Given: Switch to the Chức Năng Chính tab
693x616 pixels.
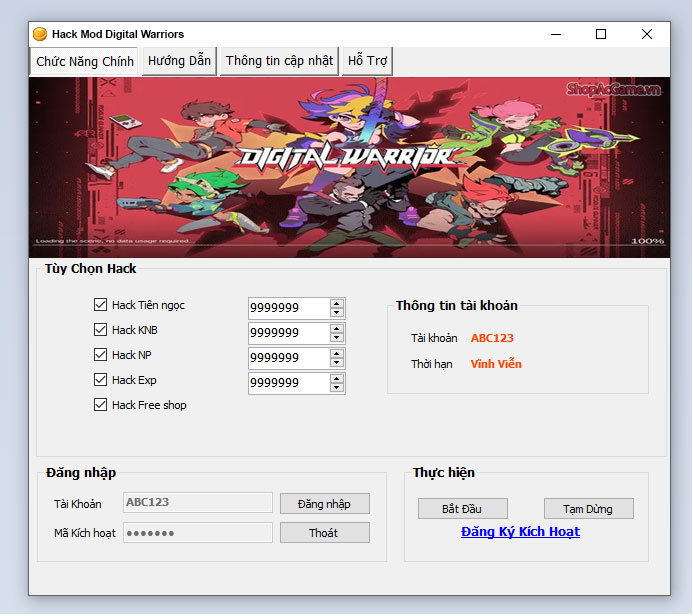Looking at the screenshot, I should click(x=84, y=61).
